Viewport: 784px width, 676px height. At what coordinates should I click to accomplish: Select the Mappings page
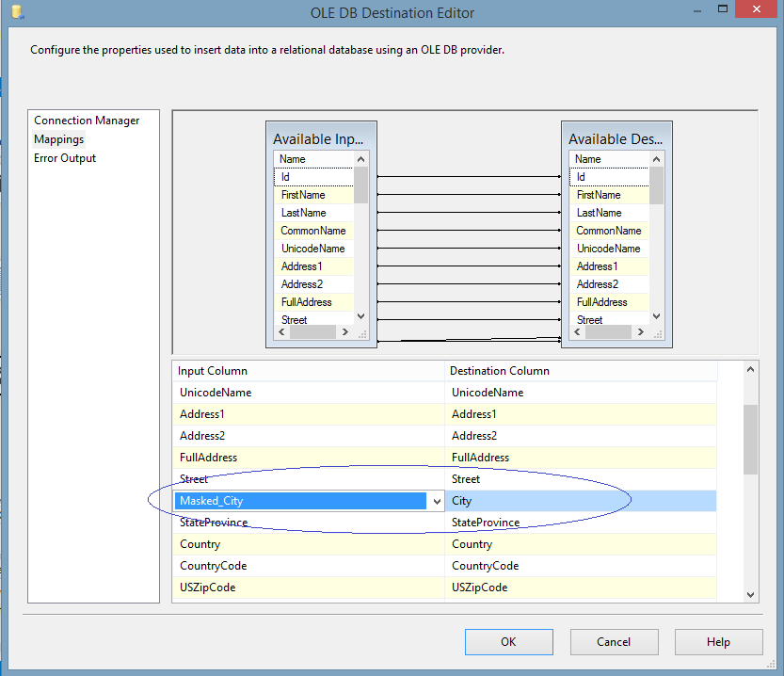(59, 139)
